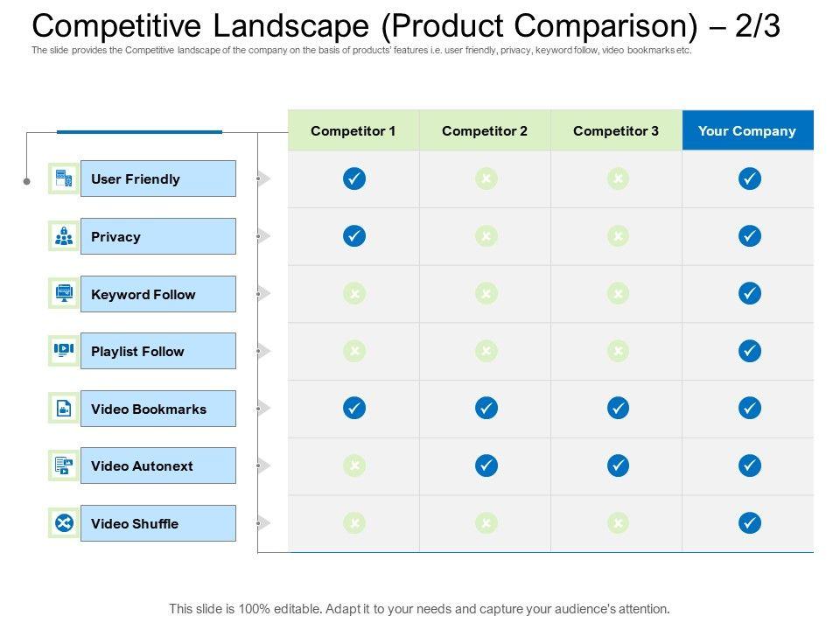Click the Video Autonext icon
Screen dimensions: 840x630
click(64, 465)
